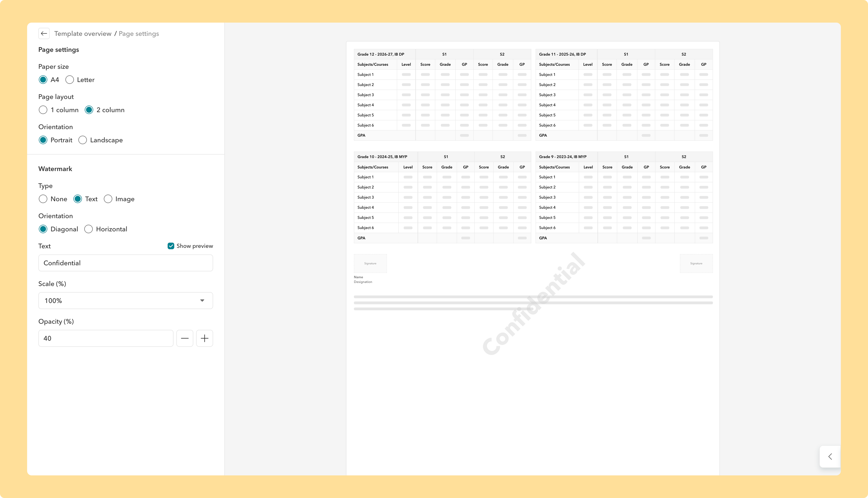Click the Level column header in the Grade 12 table
868x498 pixels.
point(406,64)
